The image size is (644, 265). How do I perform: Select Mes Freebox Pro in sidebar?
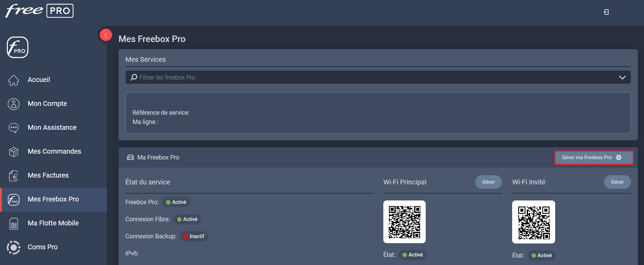[x=54, y=199]
